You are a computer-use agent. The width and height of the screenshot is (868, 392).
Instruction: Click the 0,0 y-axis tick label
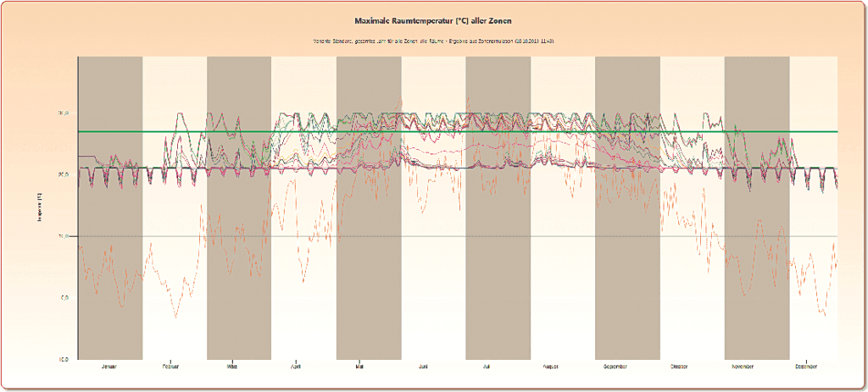tap(64, 359)
